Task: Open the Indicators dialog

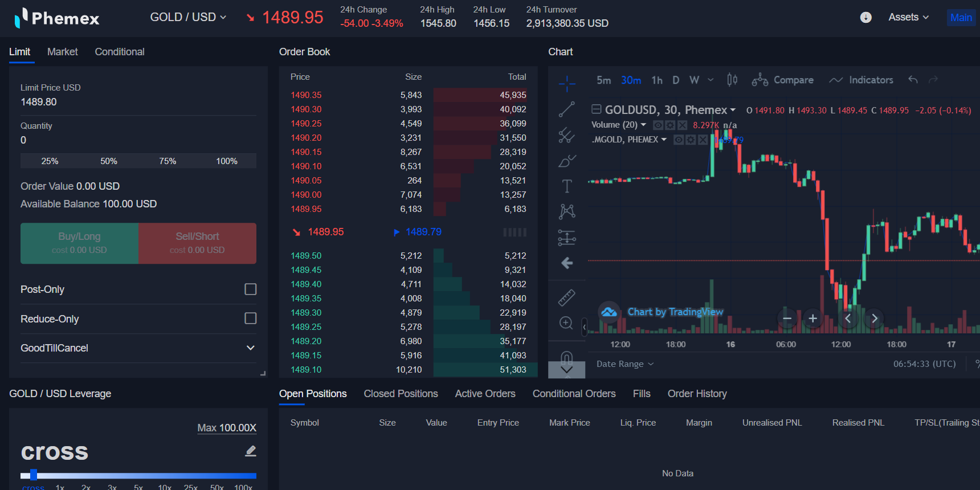Action: click(861, 80)
